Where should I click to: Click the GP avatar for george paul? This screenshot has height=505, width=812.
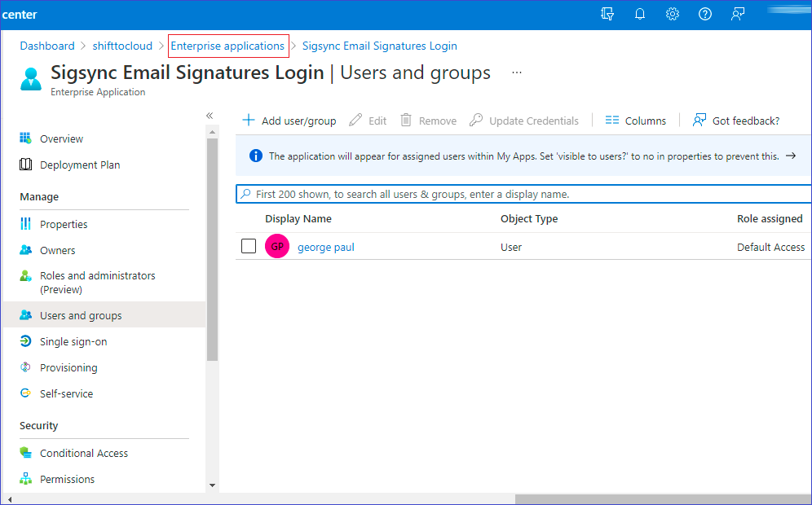pos(277,247)
